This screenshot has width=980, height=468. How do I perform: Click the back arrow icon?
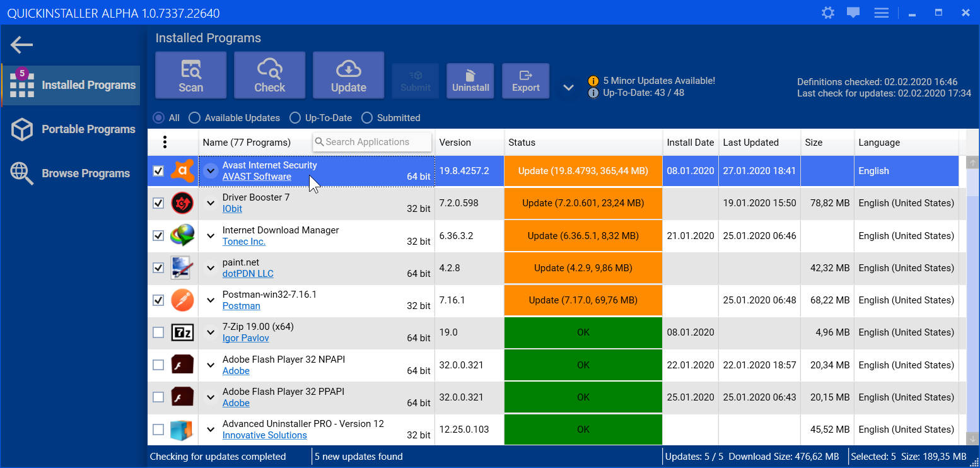coord(22,45)
